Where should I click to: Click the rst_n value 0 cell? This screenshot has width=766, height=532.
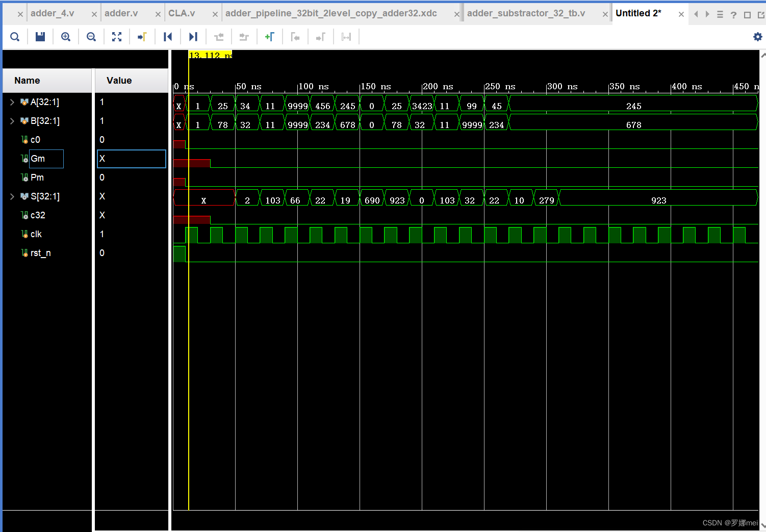132,253
